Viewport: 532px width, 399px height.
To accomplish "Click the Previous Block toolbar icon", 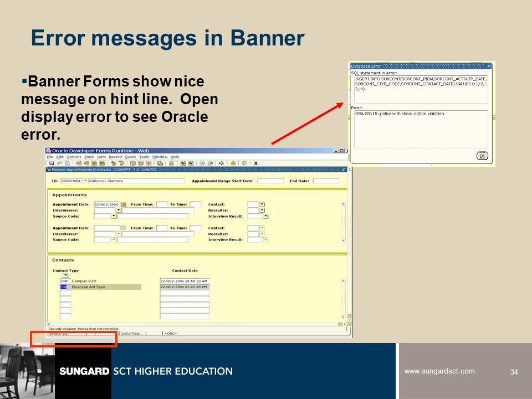I will tap(113, 163).
